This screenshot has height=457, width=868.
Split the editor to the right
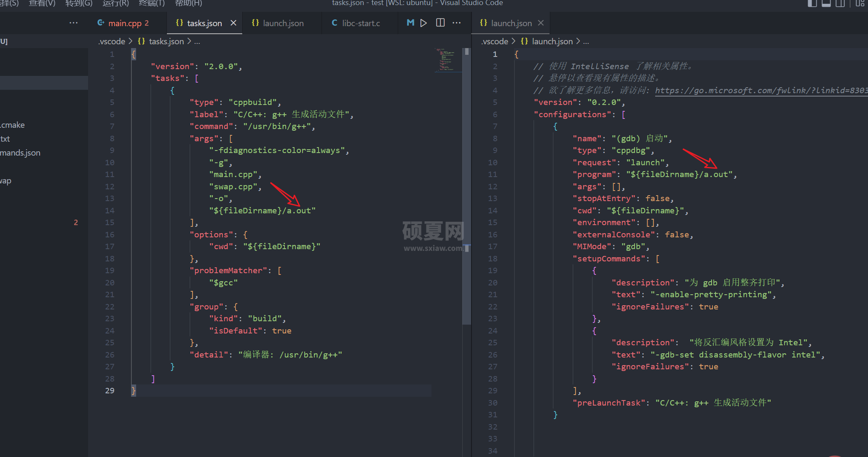click(x=440, y=23)
